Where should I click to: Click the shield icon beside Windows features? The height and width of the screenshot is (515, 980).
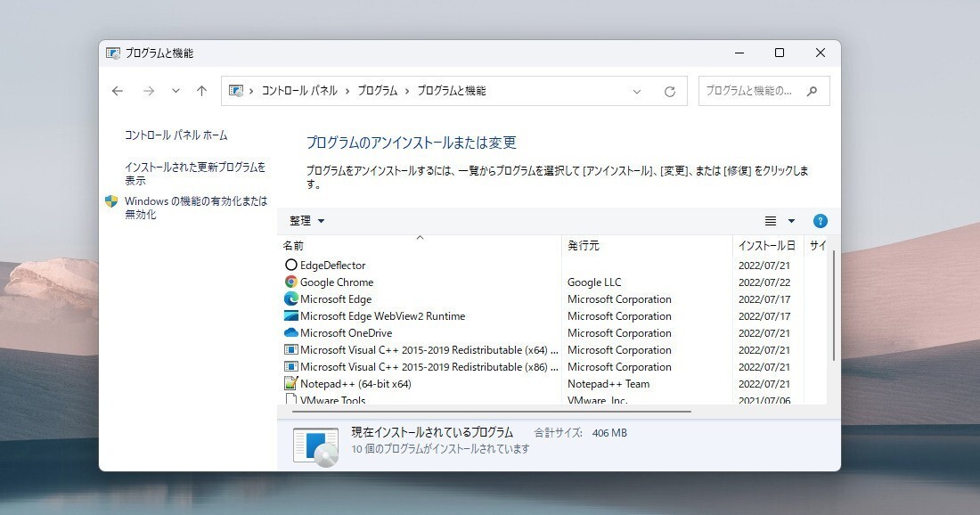tap(111, 200)
